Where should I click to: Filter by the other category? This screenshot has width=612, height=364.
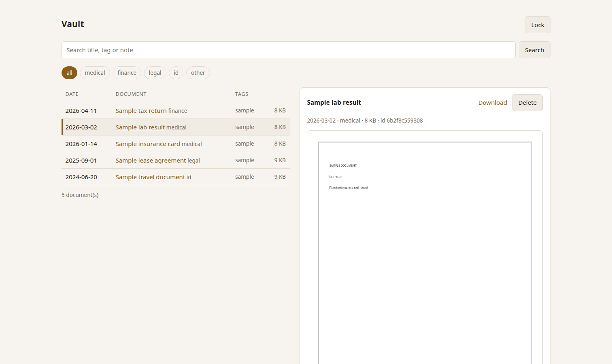coord(198,73)
